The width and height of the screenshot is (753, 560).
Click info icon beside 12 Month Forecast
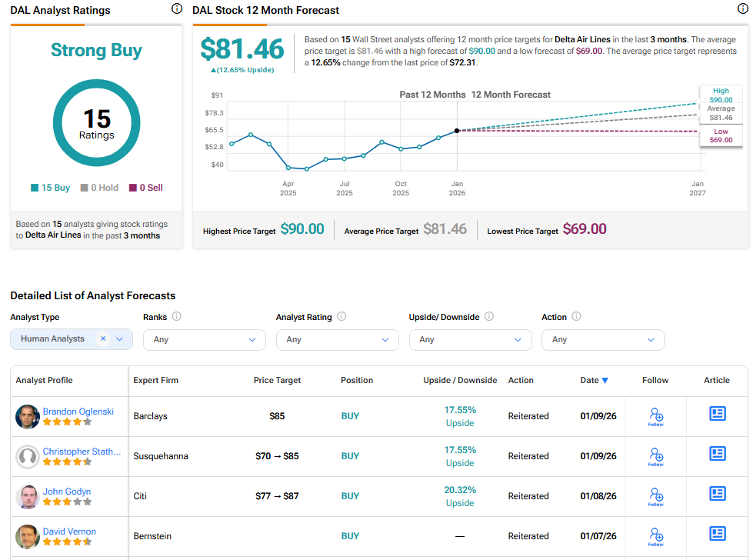742,9
